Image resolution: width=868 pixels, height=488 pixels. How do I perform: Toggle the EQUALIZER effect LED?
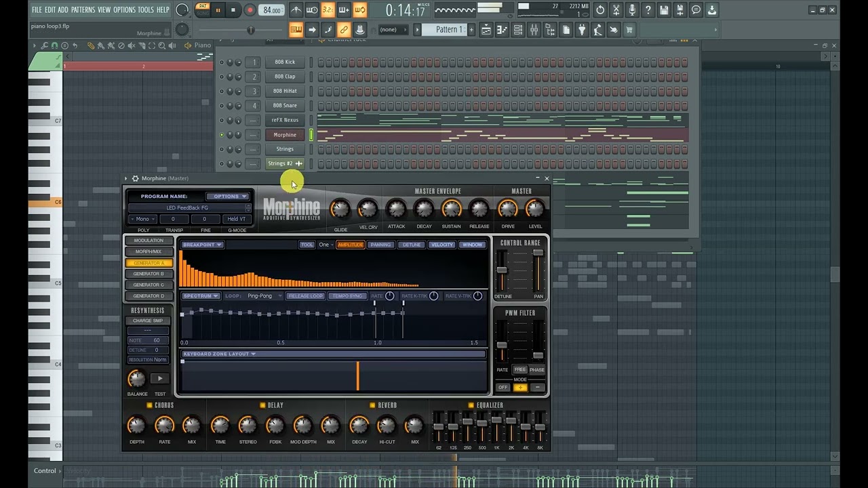pos(471,405)
